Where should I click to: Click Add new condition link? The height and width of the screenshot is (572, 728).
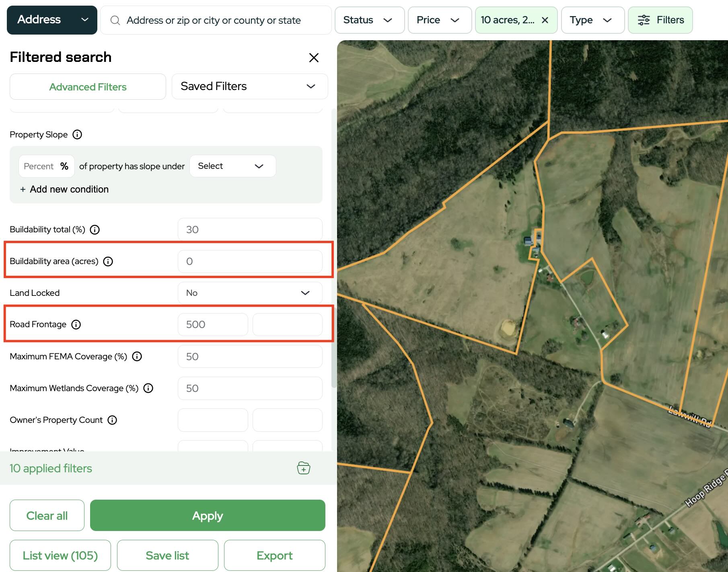click(x=64, y=189)
